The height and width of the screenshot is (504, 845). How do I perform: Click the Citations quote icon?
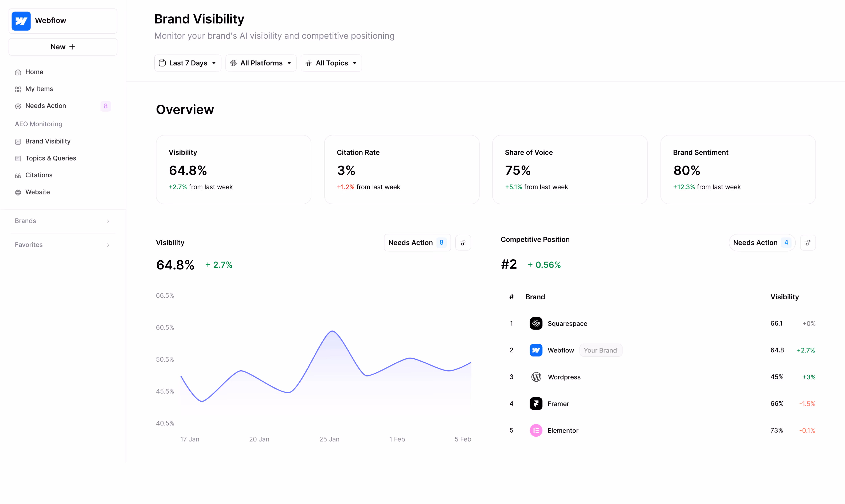coord(18,176)
